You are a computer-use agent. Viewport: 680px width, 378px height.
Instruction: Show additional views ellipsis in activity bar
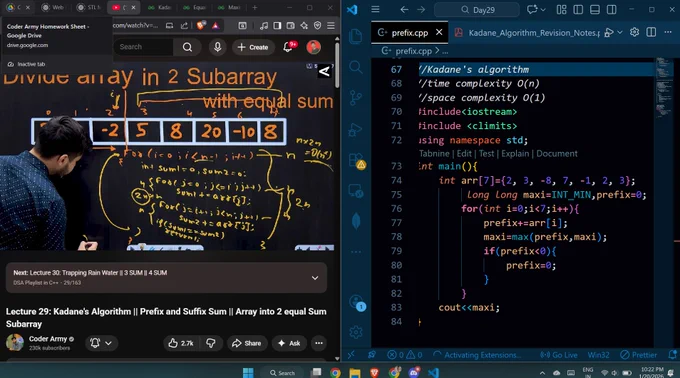tap(356, 252)
